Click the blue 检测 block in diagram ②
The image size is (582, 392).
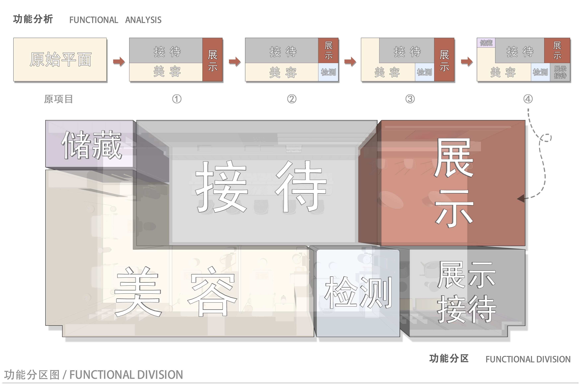pyautogui.click(x=328, y=72)
